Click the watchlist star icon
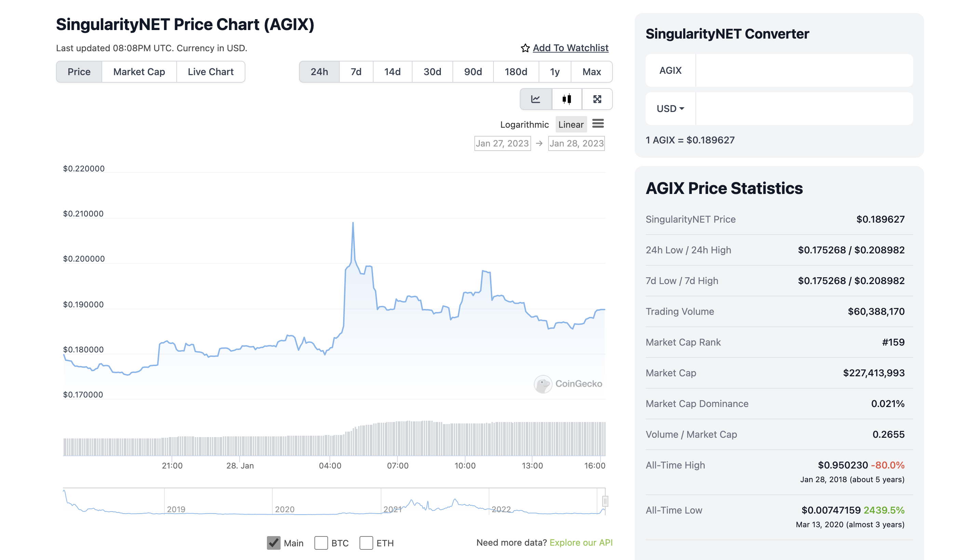This screenshot has width=974, height=560. (x=525, y=48)
